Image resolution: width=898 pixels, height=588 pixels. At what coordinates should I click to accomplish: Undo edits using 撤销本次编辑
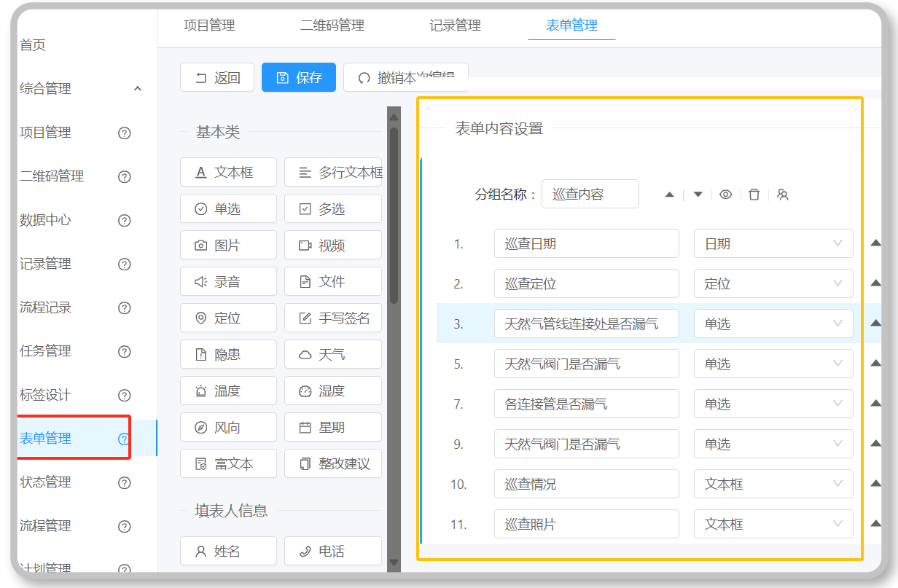point(406,77)
